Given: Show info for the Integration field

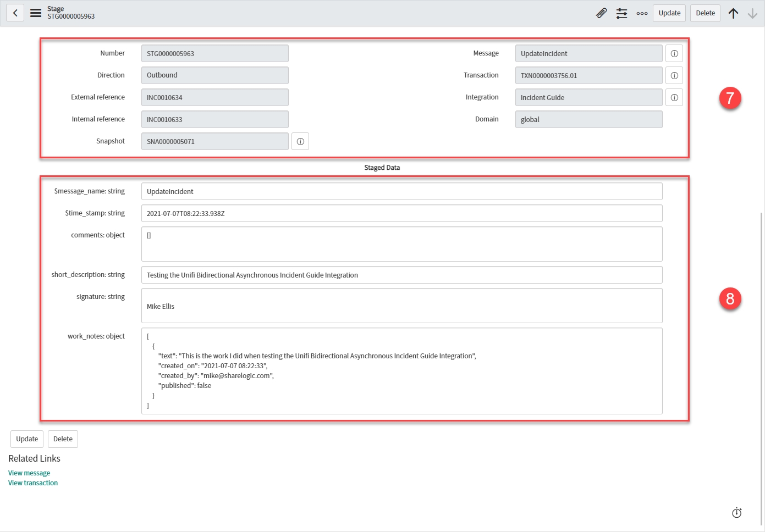Looking at the screenshot, I should pyautogui.click(x=674, y=97).
